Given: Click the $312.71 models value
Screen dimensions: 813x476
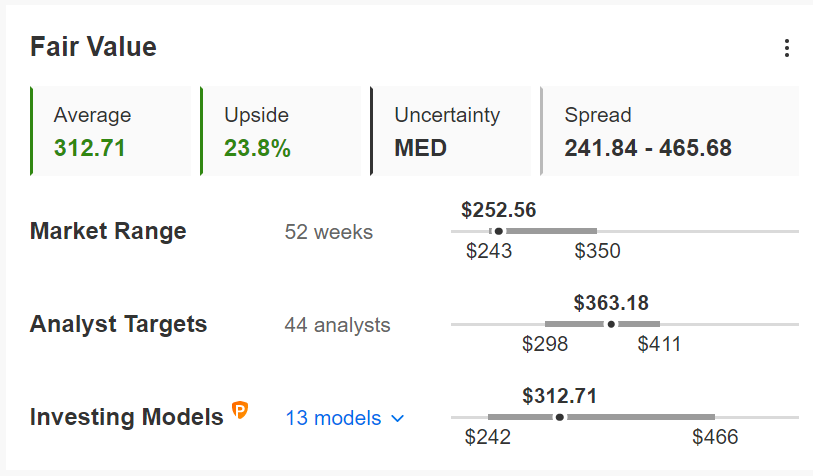Looking at the screenshot, I should tap(559, 396).
